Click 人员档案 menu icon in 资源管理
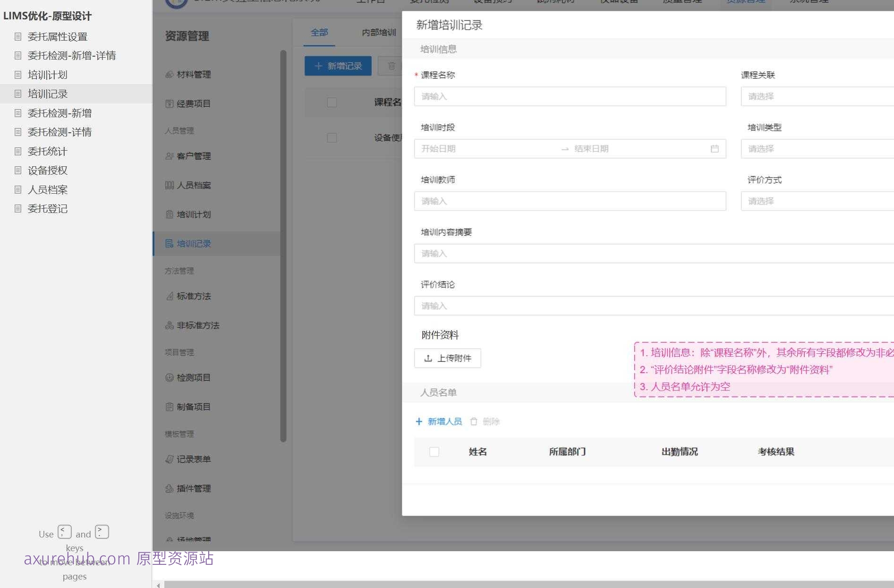894x588 pixels. click(x=169, y=185)
